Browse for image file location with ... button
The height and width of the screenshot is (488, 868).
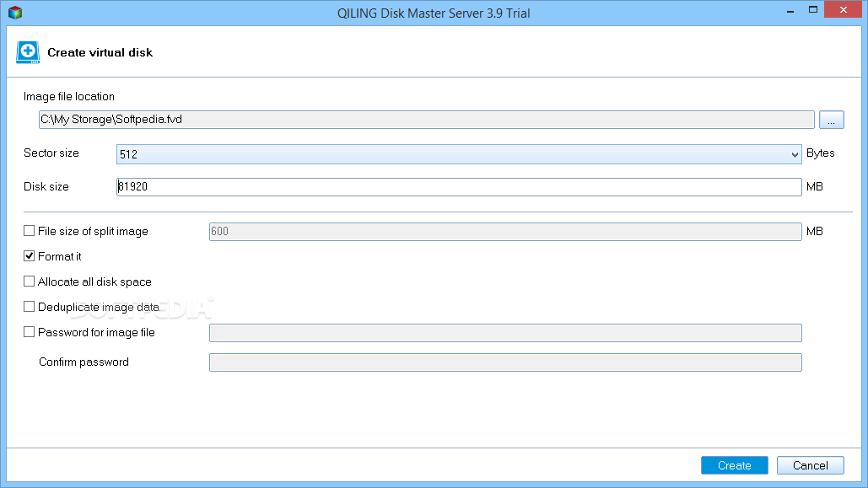click(832, 120)
